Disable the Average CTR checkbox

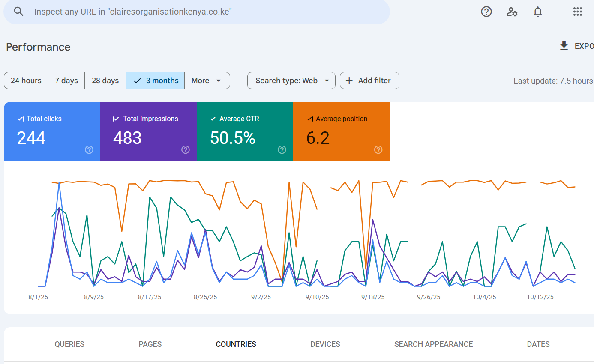(x=213, y=119)
